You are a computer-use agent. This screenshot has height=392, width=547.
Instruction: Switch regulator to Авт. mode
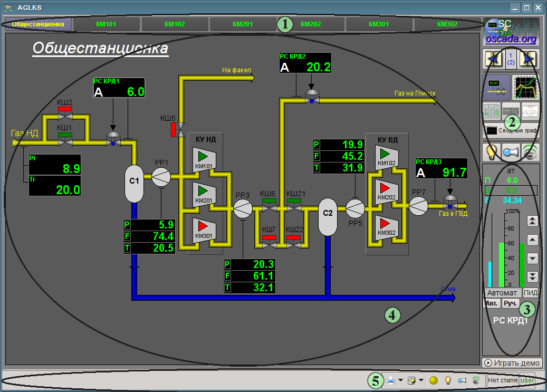(492, 303)
